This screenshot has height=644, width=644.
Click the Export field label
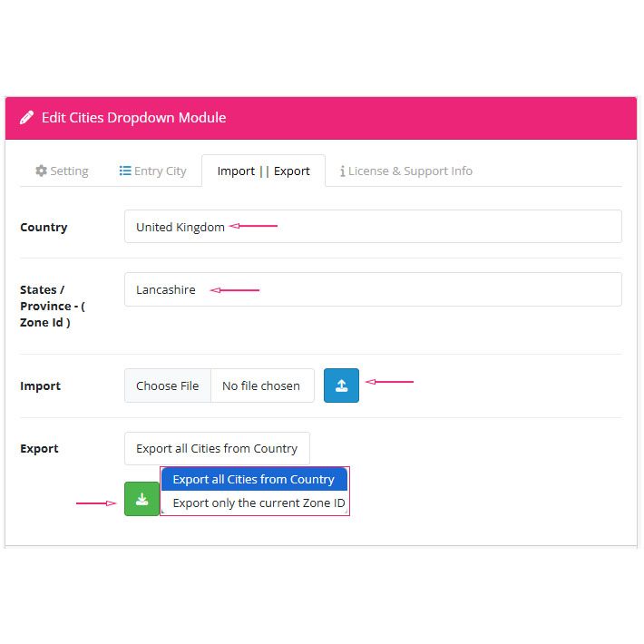click(39, 448)
